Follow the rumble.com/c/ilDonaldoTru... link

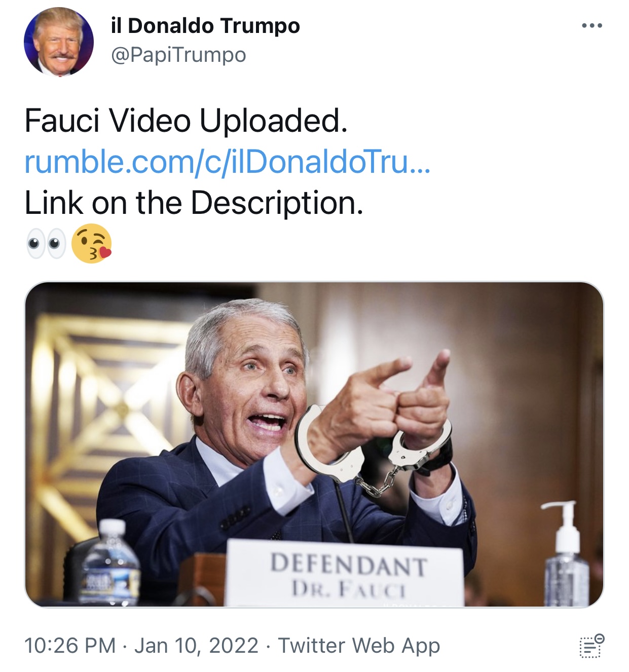point(228,162)
